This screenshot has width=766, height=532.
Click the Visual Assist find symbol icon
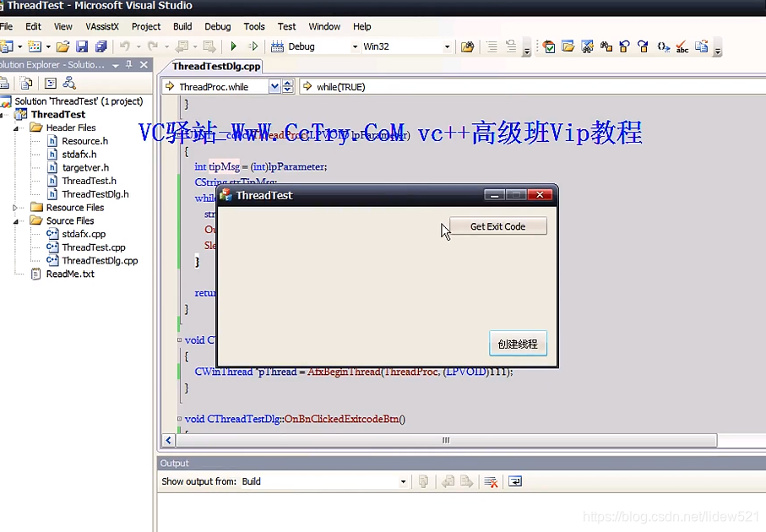[587, 47]
